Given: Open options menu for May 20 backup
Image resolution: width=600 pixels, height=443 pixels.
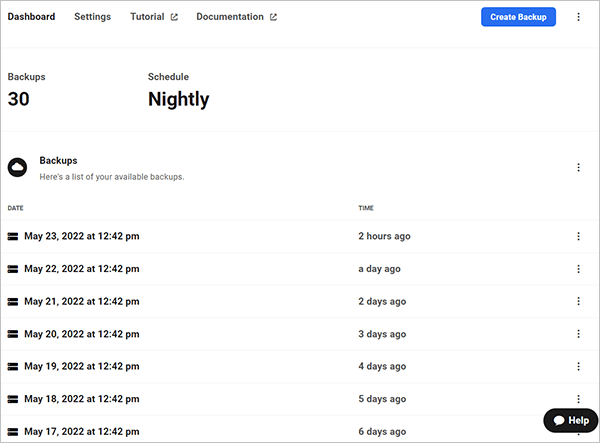Looking at the screenshot, I should click(x=578, y=334).
